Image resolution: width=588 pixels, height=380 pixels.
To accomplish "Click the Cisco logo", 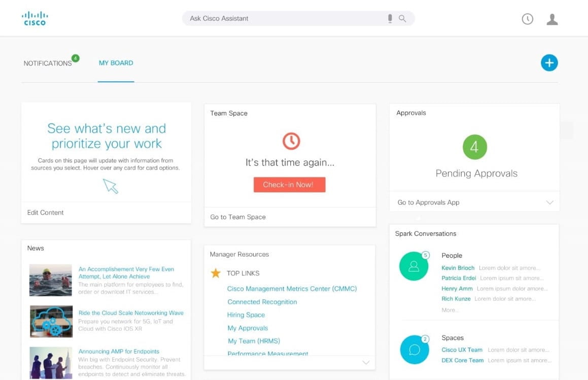I will [35, 18].
